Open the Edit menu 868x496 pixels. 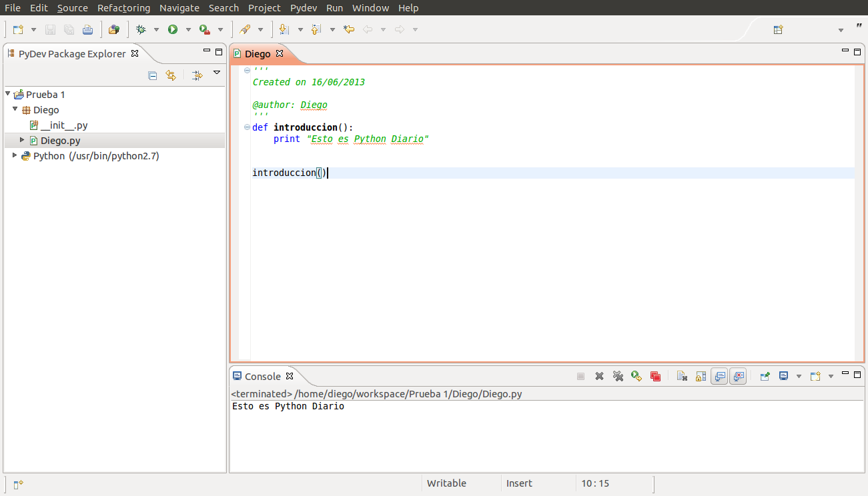(x=39, y=8)
